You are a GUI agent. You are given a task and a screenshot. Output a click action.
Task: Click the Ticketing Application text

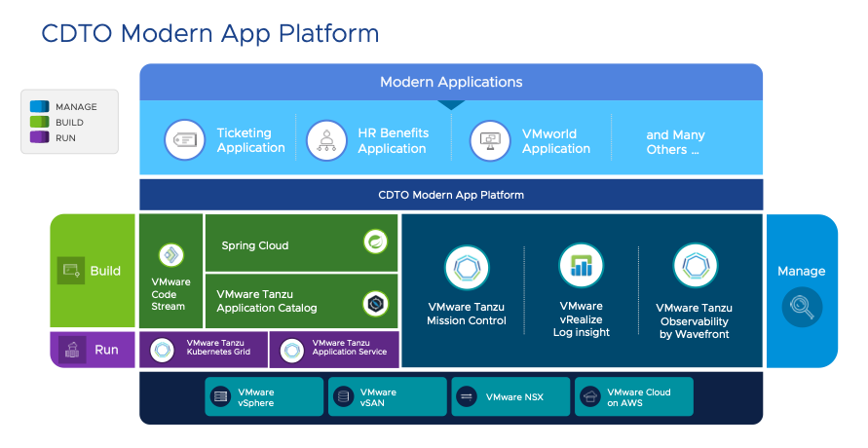pyautogui.click(x=250, y=140)
